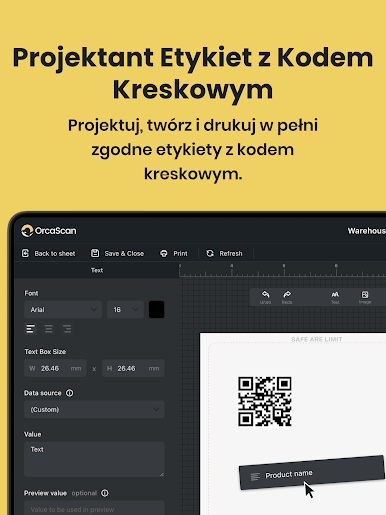Click the Back to sheet icon
The image size is (386, 515).
click(25, 253)
